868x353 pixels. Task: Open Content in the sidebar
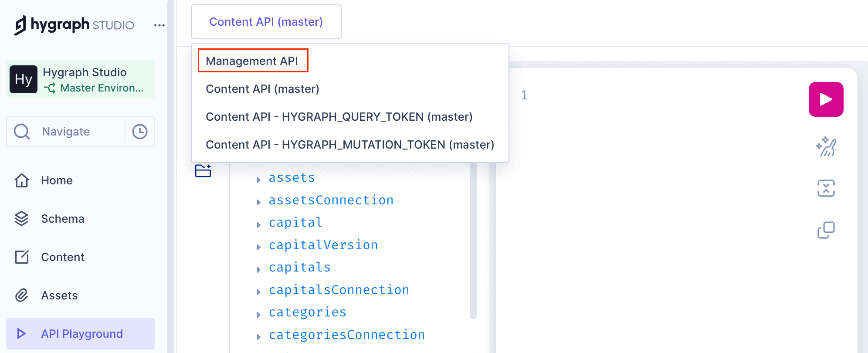click(x=81, y=257)
